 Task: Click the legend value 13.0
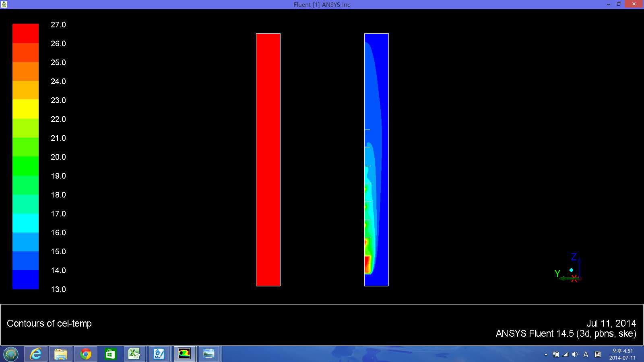(x=58, y=289)
